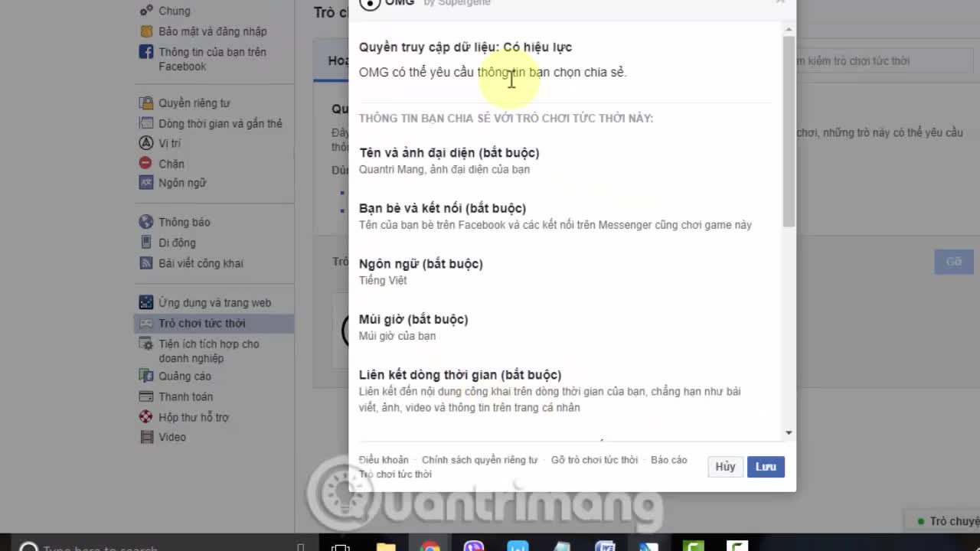Click the gear icon beside Tiện ích tích hợp
Viewport: 980px width, 551px height.
click(145, 344)
